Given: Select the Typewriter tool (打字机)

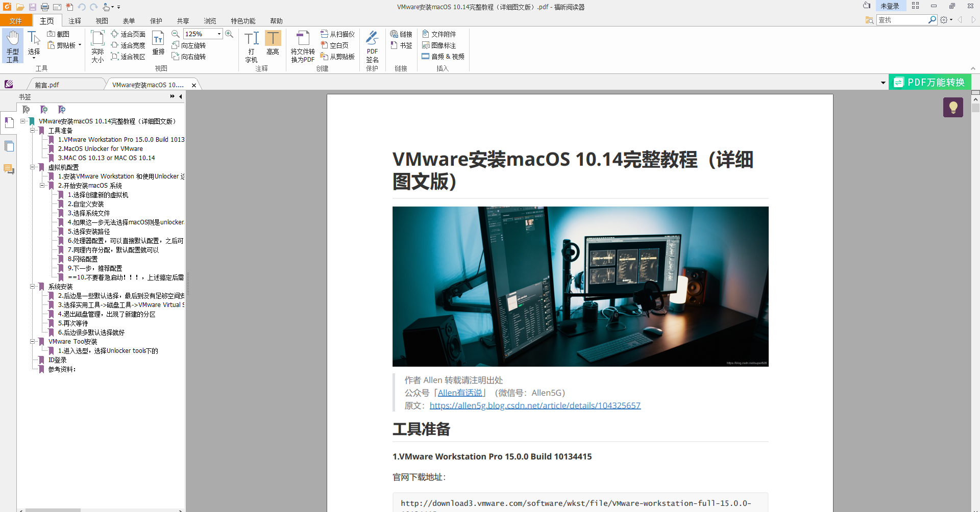Looking at the screenshot, I should [x=251, y=46].
